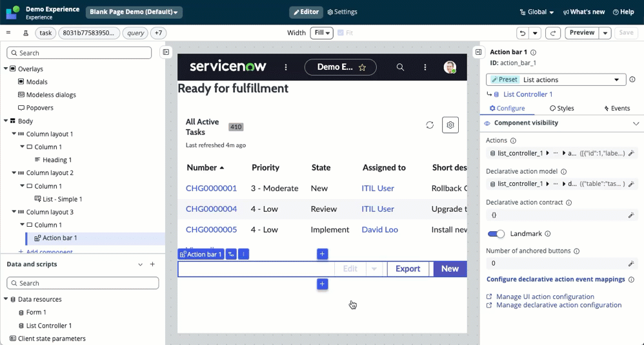644x345 pixels.
Task: Click the Data and scripts Search field
Action: (x=83, y=283)
